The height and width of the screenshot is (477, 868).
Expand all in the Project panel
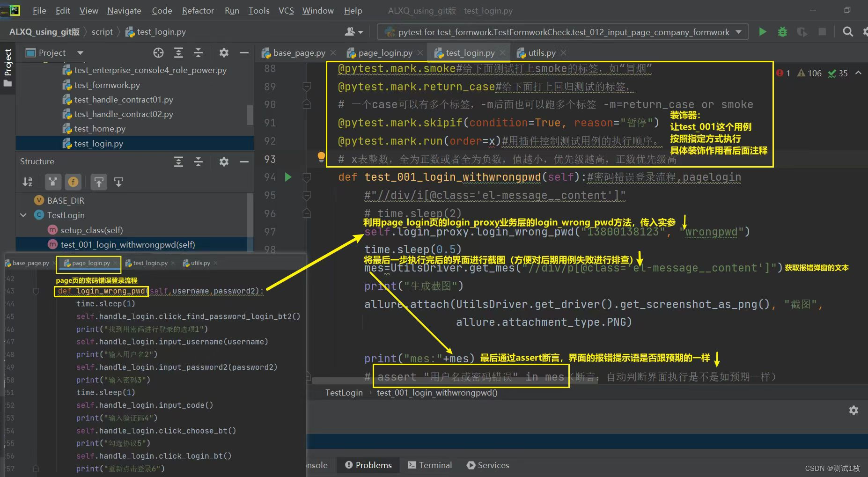pos(178,53)
